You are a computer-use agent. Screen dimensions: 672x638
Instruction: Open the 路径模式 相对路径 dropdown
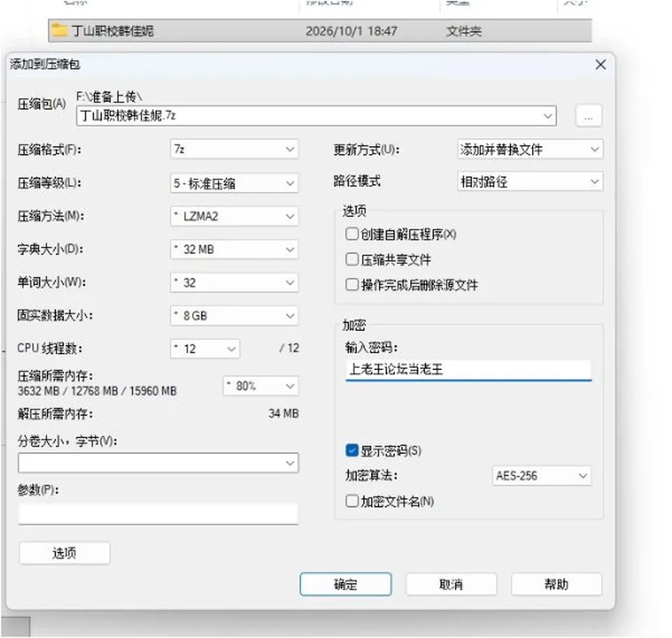530,182
